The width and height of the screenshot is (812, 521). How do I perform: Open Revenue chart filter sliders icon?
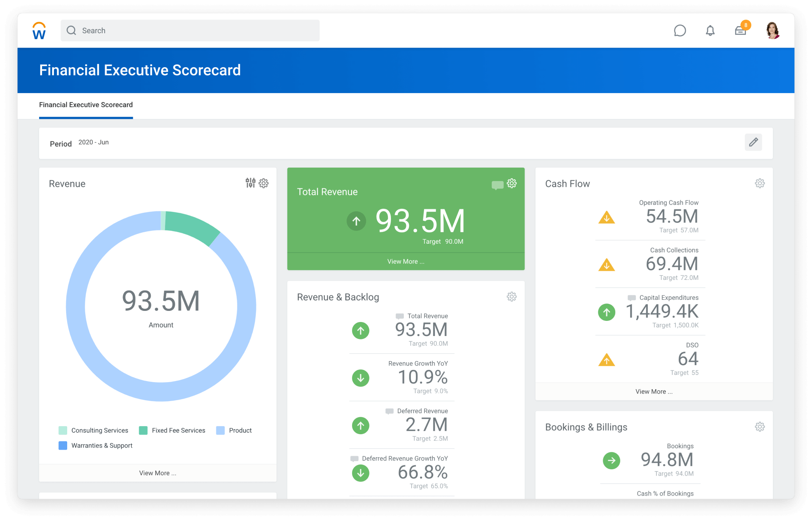(x=250, y=183)
